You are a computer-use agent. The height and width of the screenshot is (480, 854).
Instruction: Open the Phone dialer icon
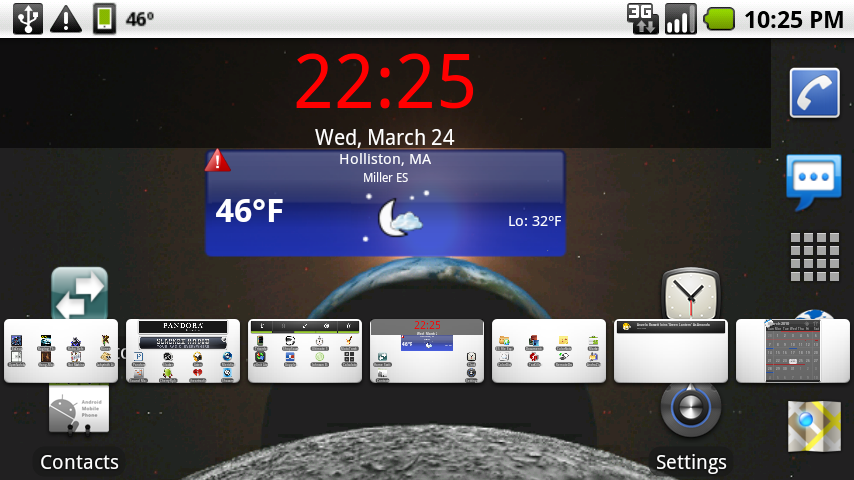pos(814,93)
